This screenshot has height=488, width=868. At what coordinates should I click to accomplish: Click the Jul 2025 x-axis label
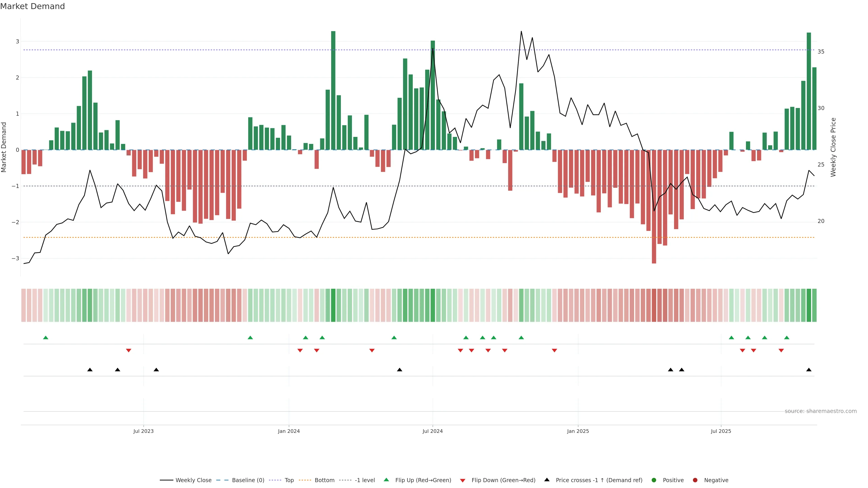point(721,431)
